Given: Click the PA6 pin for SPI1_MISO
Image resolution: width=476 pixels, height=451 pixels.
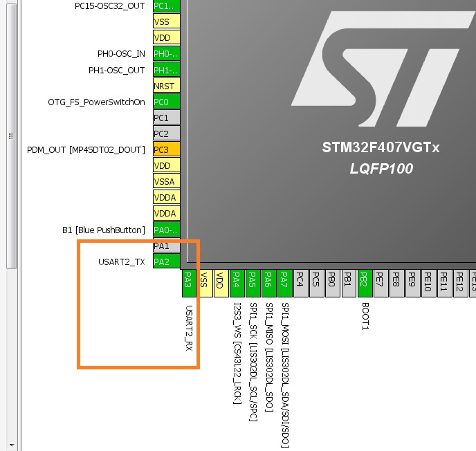Looking at the screenshot, I should click(269, 283).
